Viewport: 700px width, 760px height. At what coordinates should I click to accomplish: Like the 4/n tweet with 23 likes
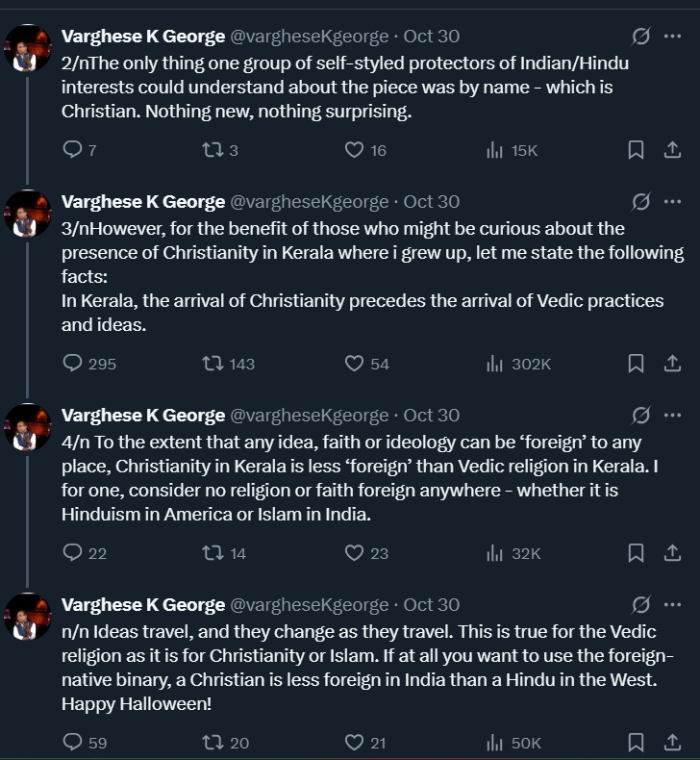[354, 553]
